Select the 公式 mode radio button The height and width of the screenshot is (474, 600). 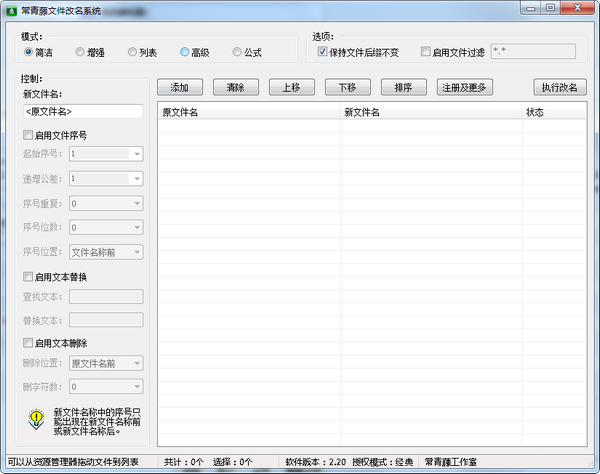coord(237,52)
